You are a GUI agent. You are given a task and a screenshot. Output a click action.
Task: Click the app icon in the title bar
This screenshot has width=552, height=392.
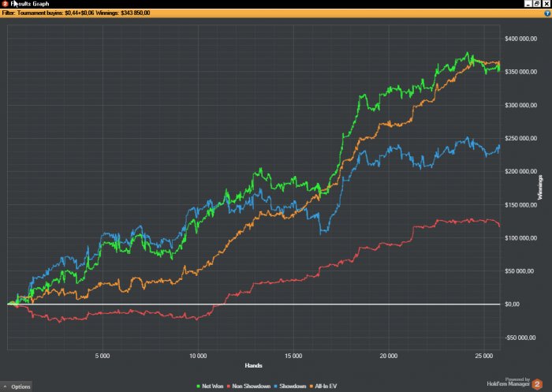point(5,4)
